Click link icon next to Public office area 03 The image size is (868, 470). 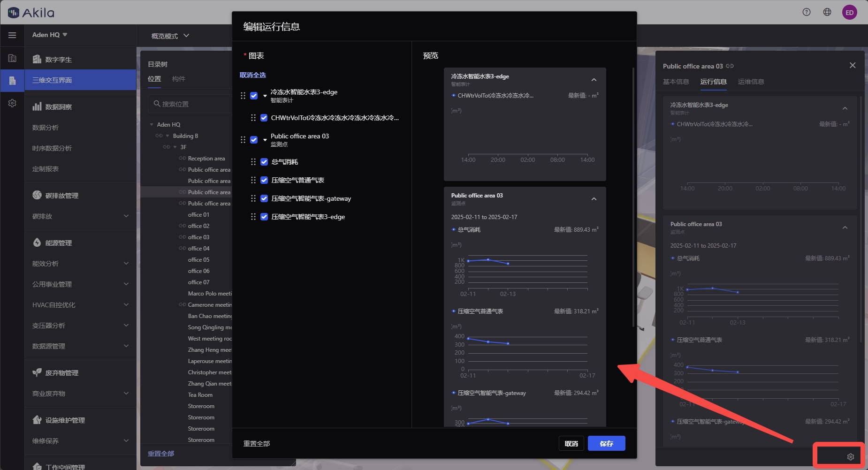(730, 66)
